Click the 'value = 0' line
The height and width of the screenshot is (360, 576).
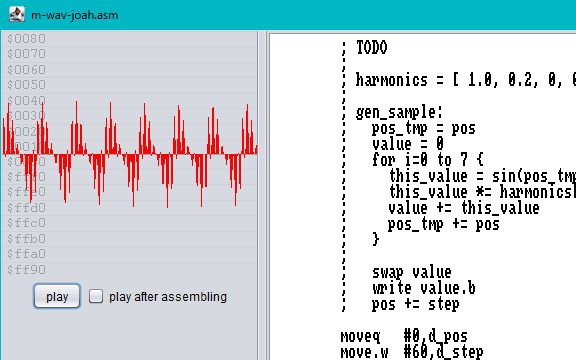[x=408, y=144]
